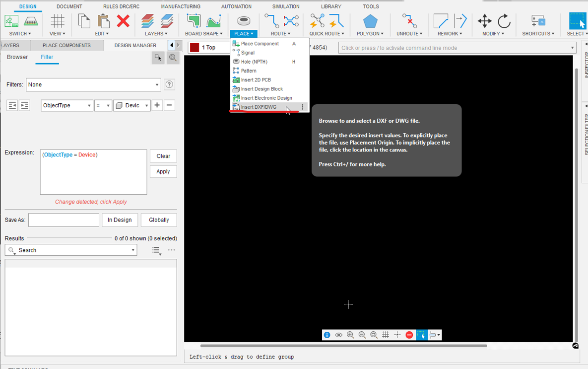Click Zoom Out magnifier in canvas toolbar
Viewport: 588px width, 369px height.
pyautogui.click(x=362, y=335)
